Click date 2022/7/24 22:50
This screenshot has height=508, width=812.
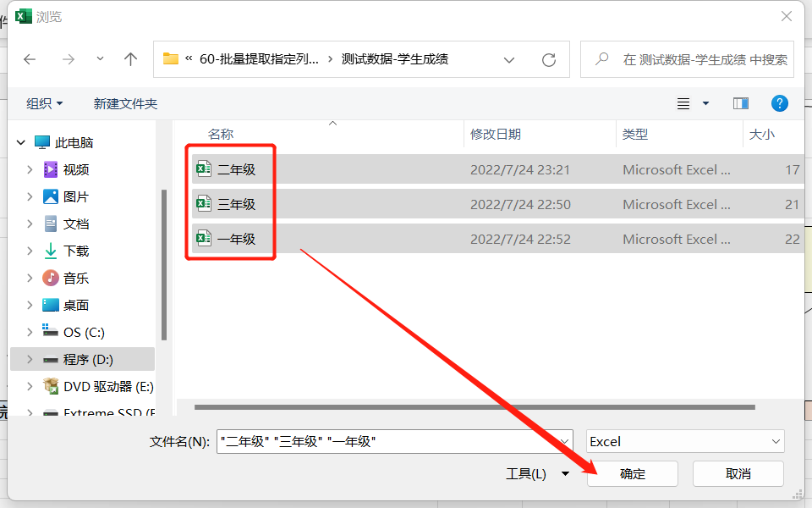pos(520,204)
